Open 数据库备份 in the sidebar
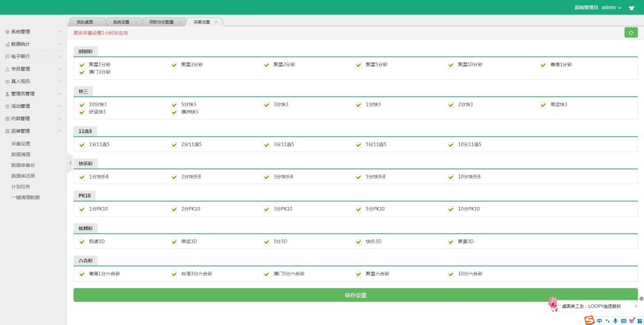The height and width of the screenshot is (325, 644). [x=23, y=165]
